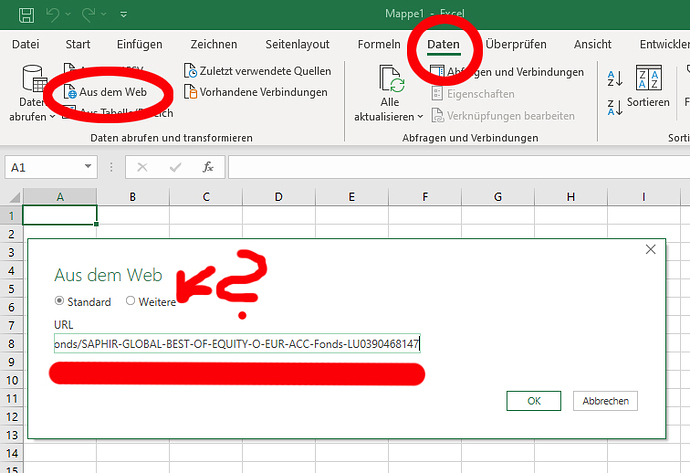Click the Insert Function fx icon

[208, 167]
